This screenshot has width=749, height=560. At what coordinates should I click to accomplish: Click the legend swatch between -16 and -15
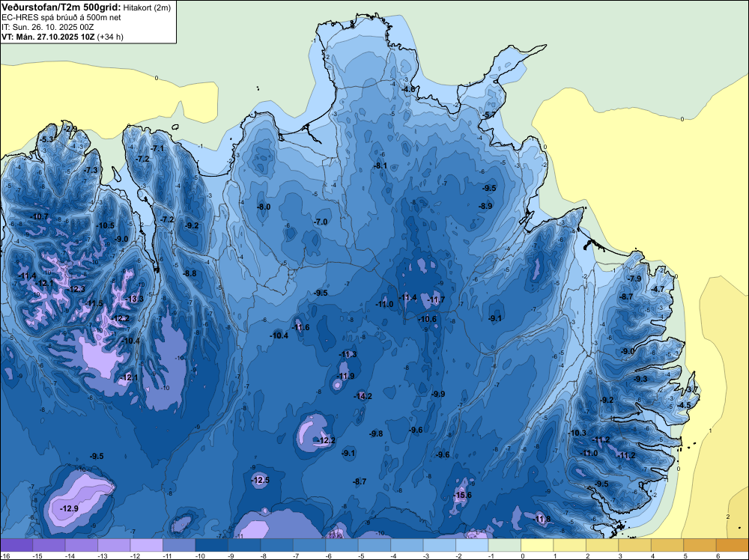pos(16,545)
